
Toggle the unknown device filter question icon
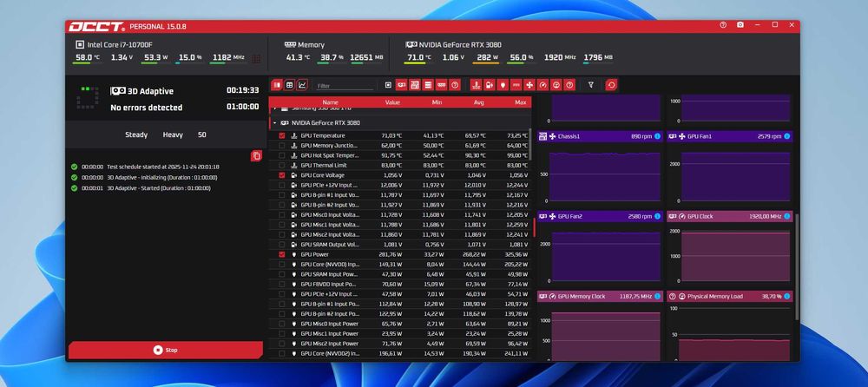(455, 85)
